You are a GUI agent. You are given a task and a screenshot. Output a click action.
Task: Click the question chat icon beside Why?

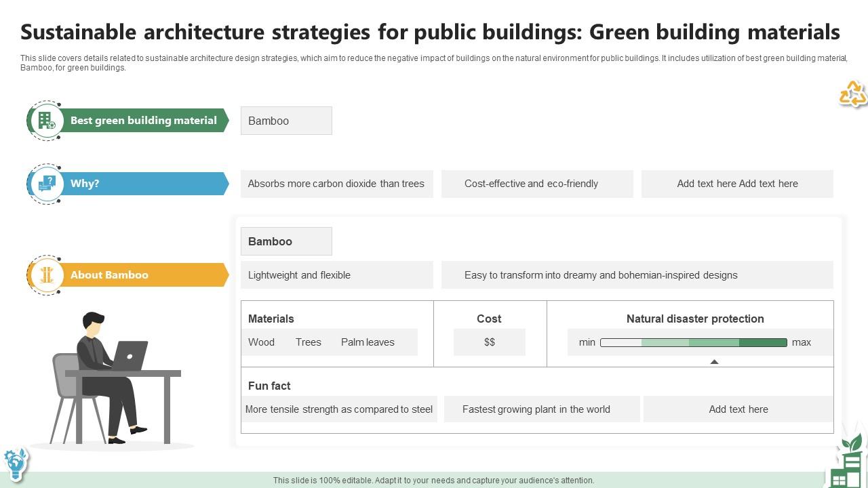coord(46,184)
